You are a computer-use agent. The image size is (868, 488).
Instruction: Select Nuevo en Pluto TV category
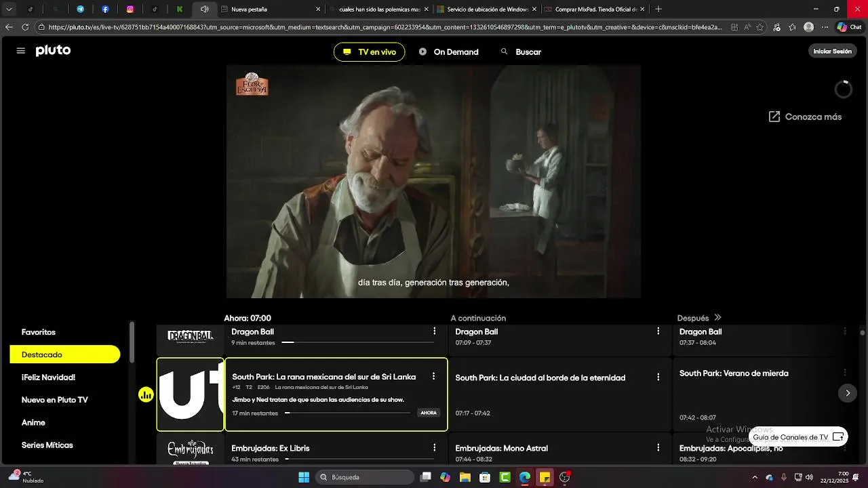pos(54,400)
